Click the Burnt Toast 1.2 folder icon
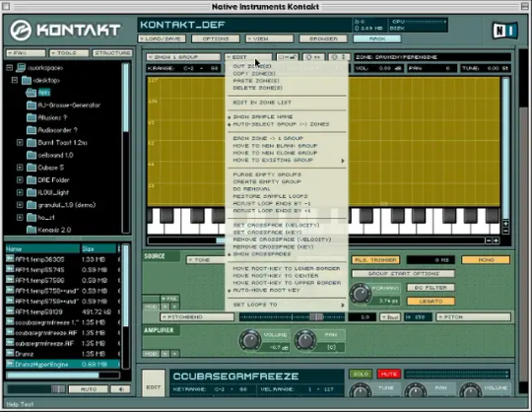This screenshot has height=412, width=532. pos(32,143)
